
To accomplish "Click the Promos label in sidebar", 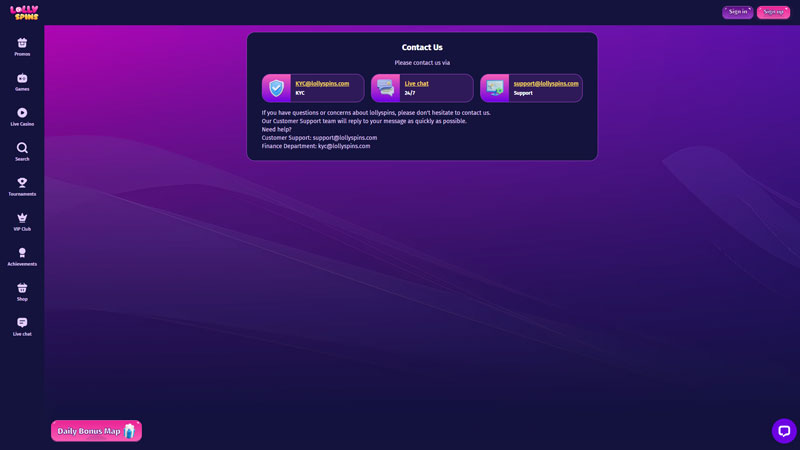I will click(x=22, y=54).
